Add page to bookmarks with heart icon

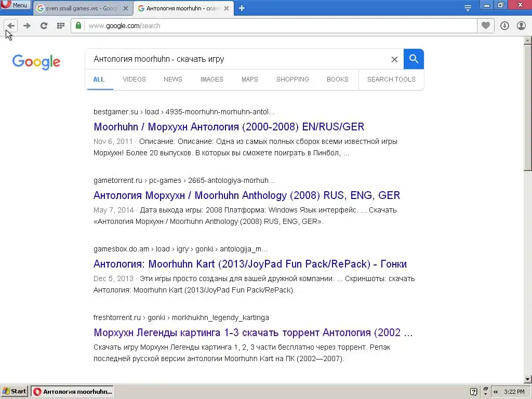(486, 25)
